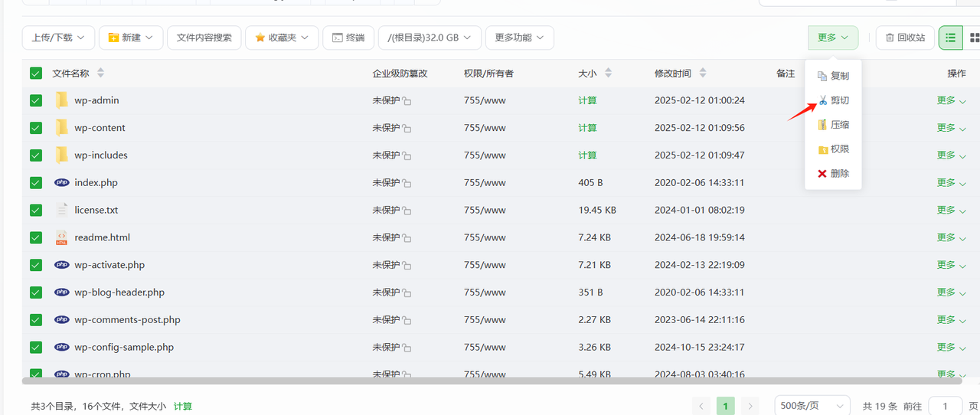Uncheck the wp-includes folder checkbox
Viewport: 980px width, 415px height.
pos(36,155)
